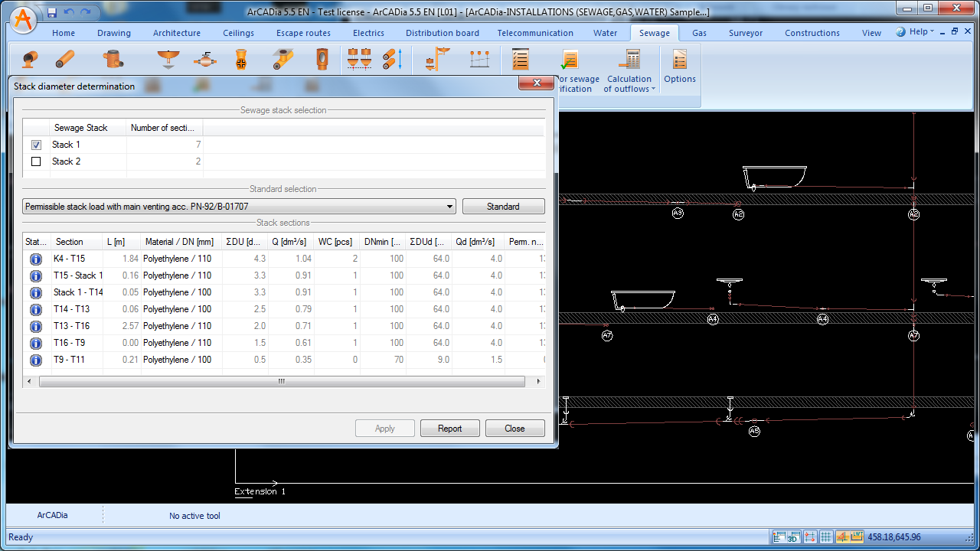Screen dimensions: 980x551
Task: Expand the Calculation of outflows dropdown arrow
Action: [x=653, y=90]
